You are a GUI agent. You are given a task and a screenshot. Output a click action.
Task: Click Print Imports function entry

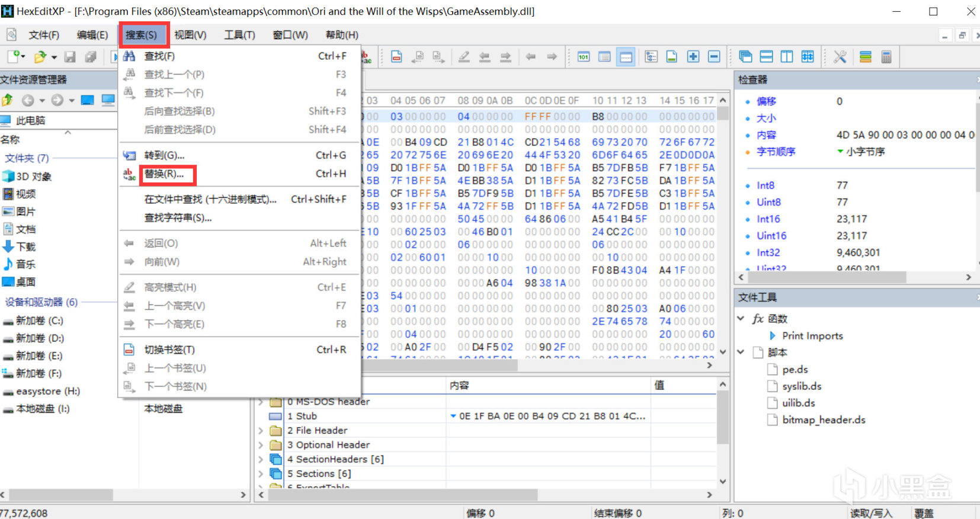click(x=812, y=336)
